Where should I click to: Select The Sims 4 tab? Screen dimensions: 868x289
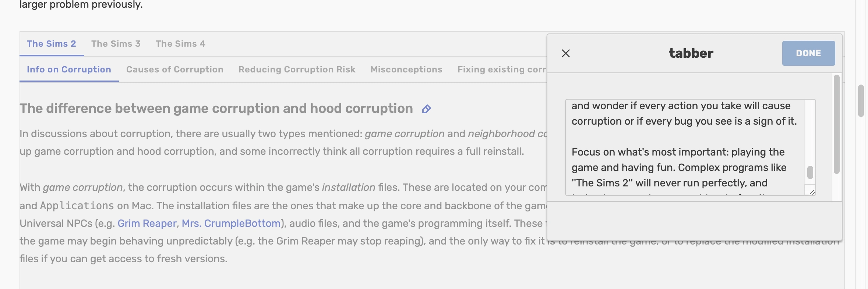(180, 44)
